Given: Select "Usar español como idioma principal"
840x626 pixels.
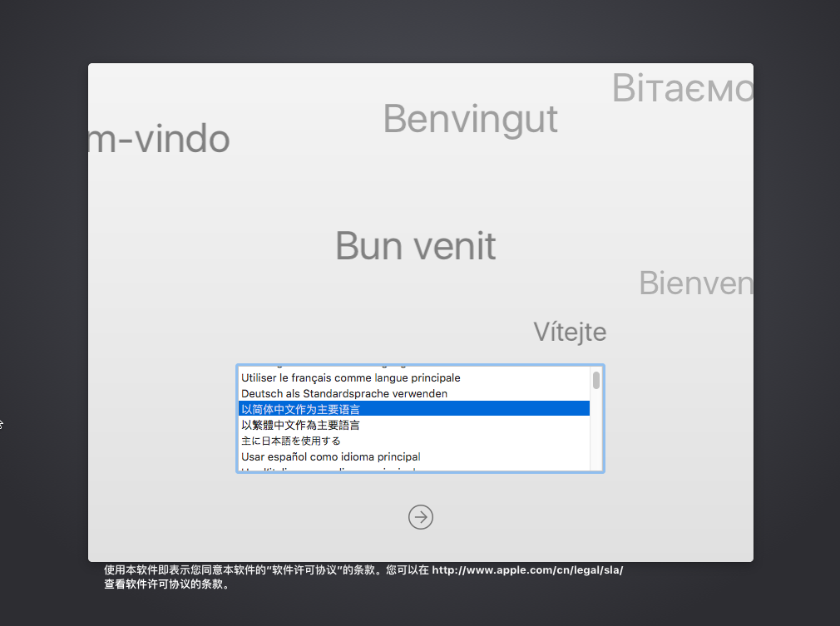Looking at the screenshot, I should point(330,456).
